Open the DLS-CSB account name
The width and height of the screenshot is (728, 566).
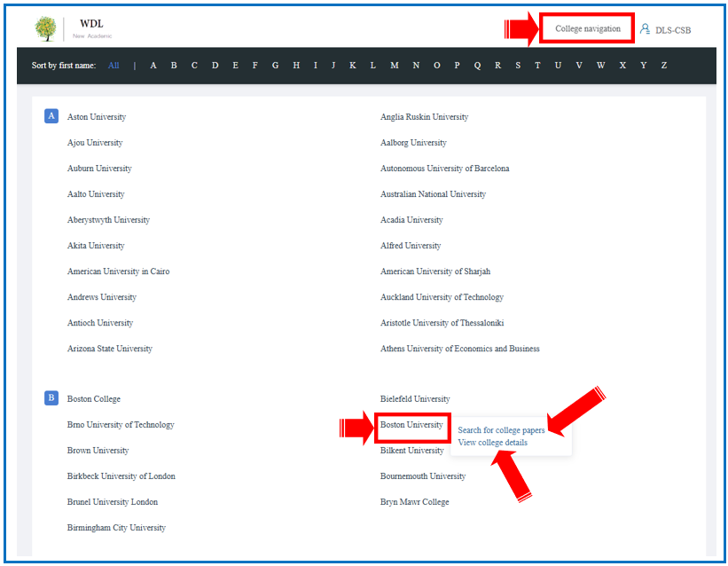coord(673,30)
